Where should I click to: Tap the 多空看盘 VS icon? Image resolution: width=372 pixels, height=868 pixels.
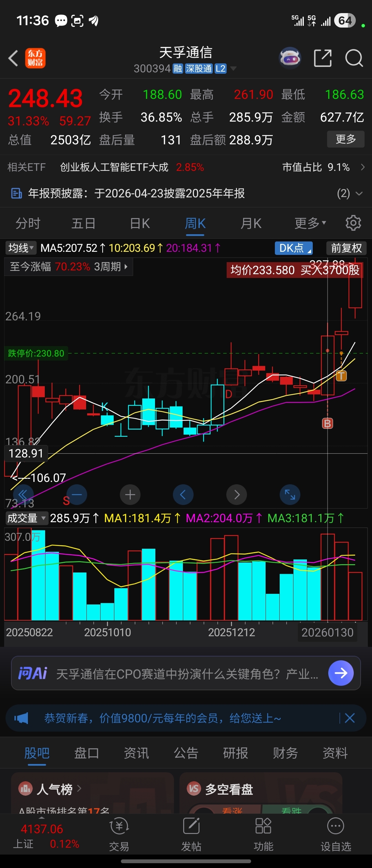[x=194, y=788]
